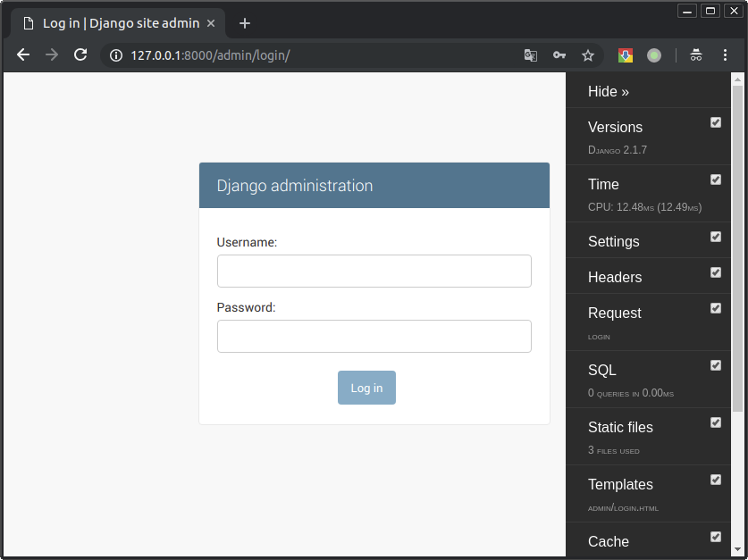
Task: Click the forward navigation arrow
Action: click(52, 55)
